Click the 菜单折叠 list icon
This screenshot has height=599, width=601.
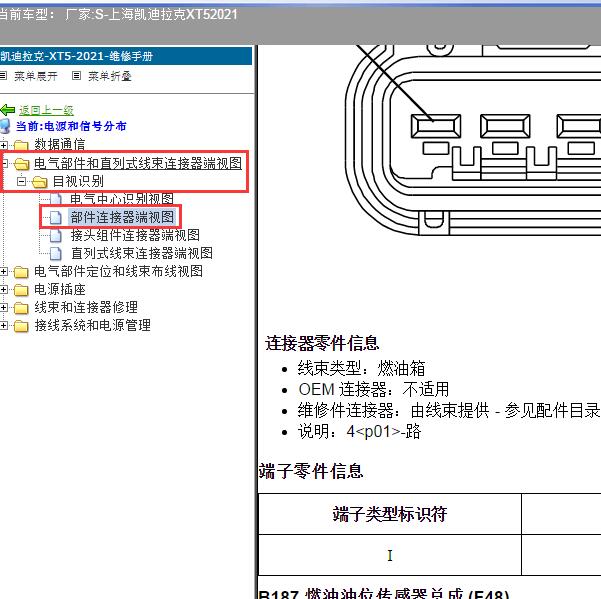click(76, 75)
